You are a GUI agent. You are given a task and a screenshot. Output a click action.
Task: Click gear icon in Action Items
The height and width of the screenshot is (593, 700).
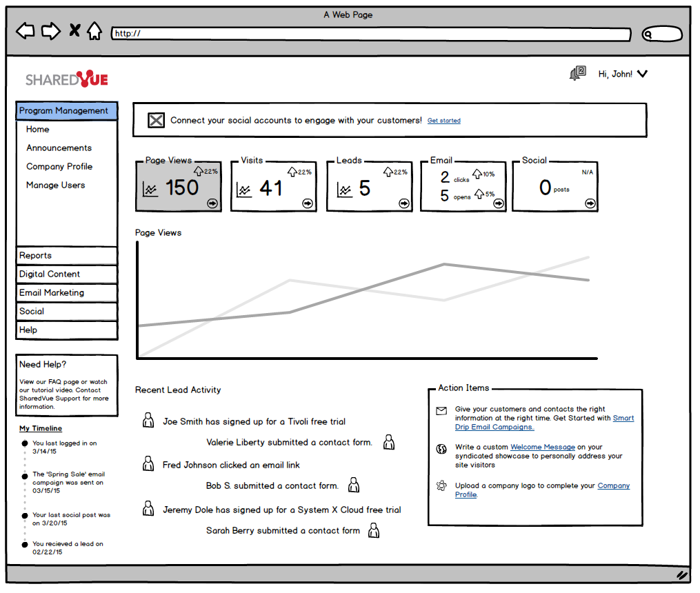coord(441,486)
